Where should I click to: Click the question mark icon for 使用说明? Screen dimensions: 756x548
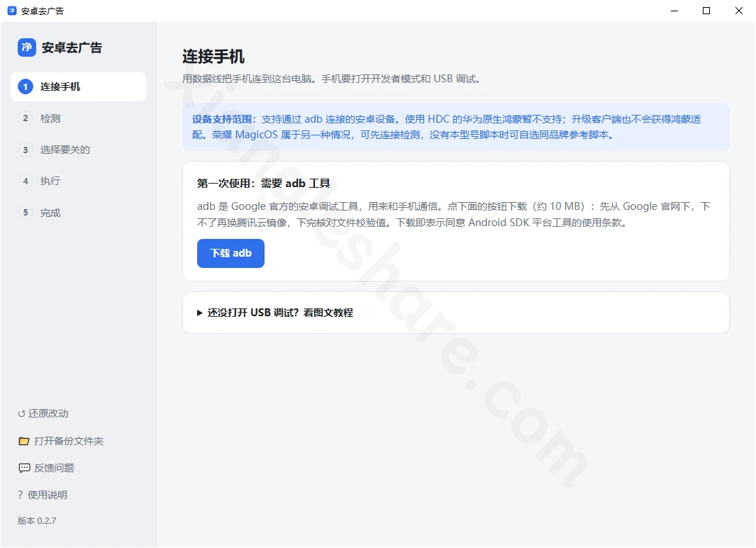21,495
